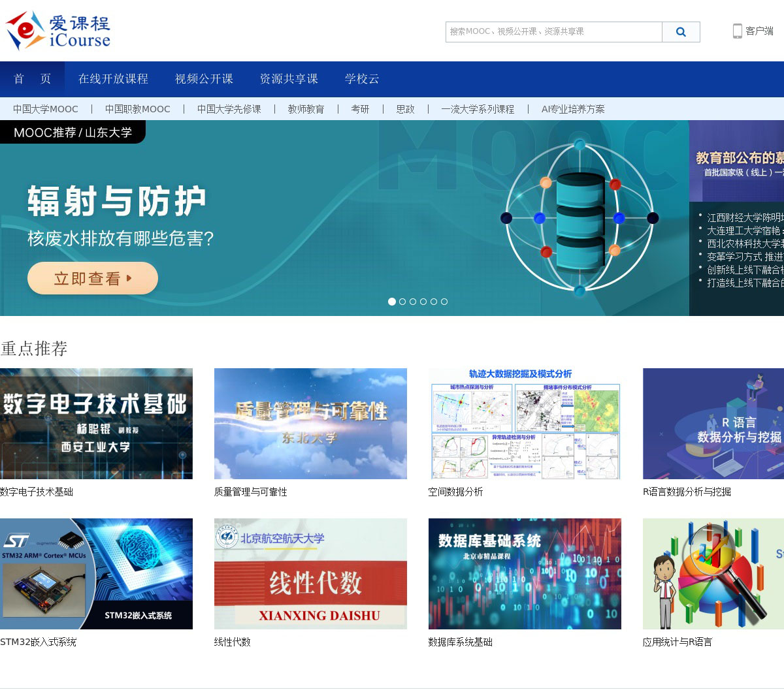This screenshot has width=784, height=694.
Task: Open 变革学习方式 news item
Action: tap(745, 257)
